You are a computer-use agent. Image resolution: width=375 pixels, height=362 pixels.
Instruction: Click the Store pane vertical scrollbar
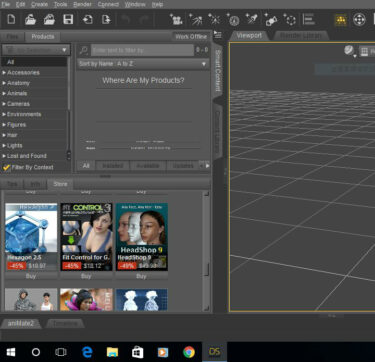[x=206, y=252]
